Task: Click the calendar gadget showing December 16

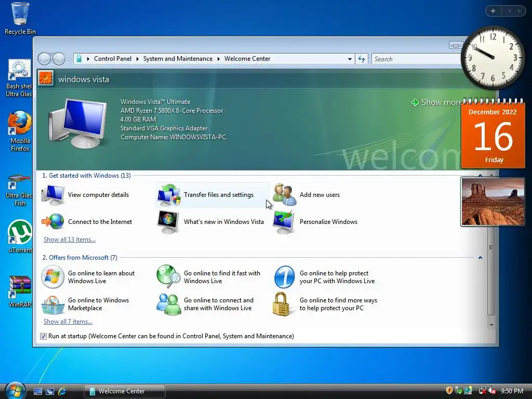Action: click(493, 134)
